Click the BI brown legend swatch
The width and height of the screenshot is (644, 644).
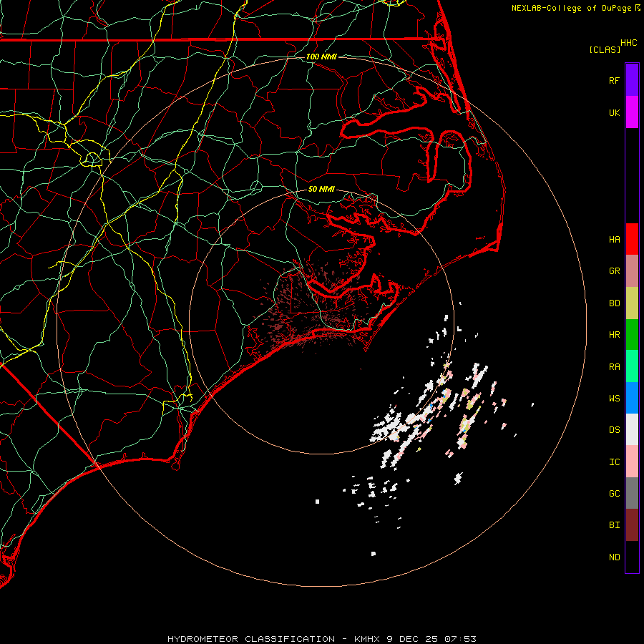(x=632, y=525)
